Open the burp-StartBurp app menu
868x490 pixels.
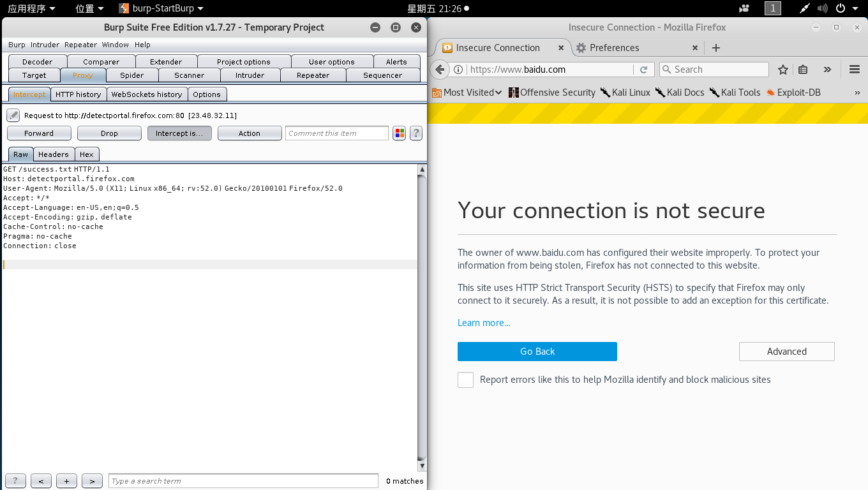(x=161, y=8)
